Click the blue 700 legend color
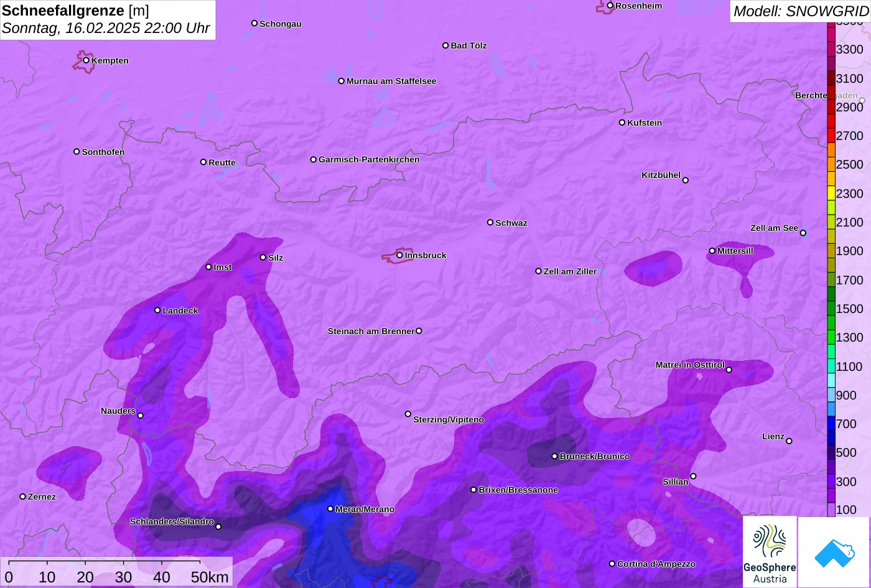Image resolution: width=871 pixels, height=588 pixels. [x=831, y=424]
